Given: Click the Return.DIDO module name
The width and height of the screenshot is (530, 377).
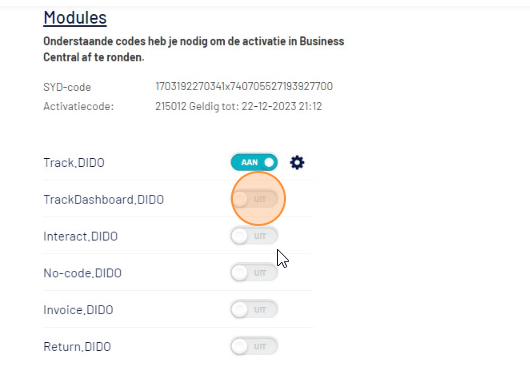Looking at the screenshot, I should pos(77,347).
